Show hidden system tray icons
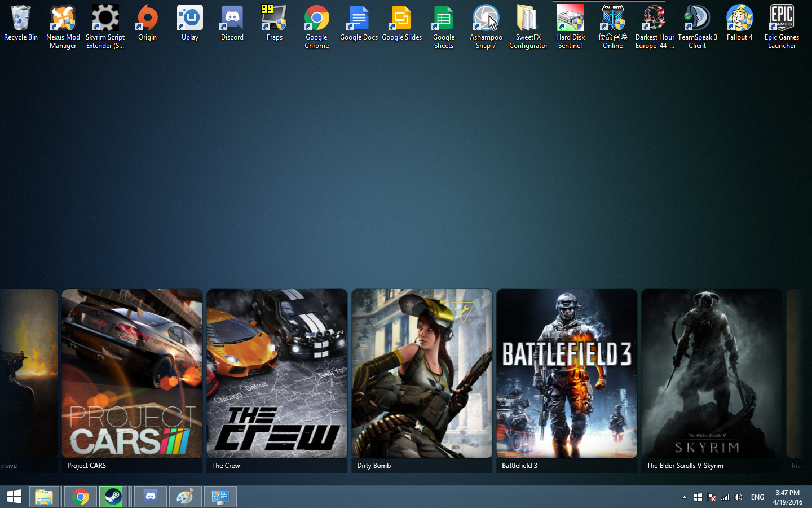 point(684,497)
